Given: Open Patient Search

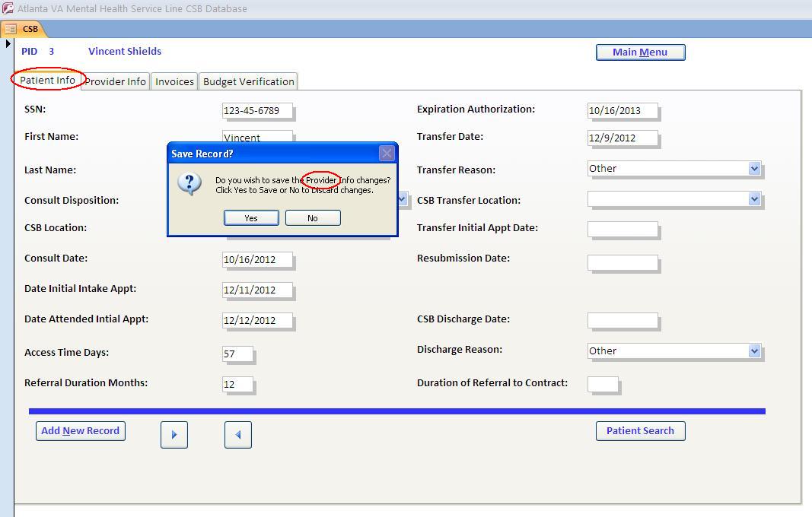Looking at the screenshot, I should coord(640,430).
